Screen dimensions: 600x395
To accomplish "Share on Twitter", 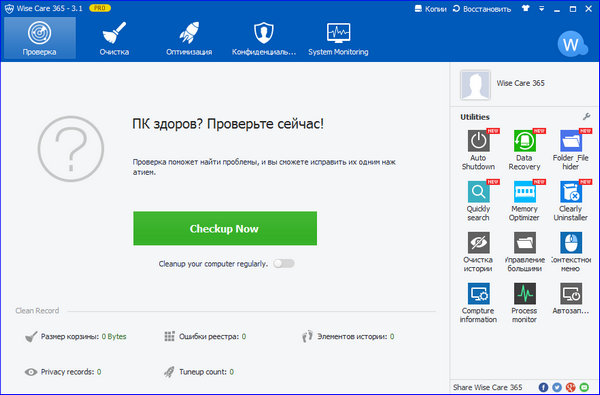I will pyautogui.click(x=557, y=387).
